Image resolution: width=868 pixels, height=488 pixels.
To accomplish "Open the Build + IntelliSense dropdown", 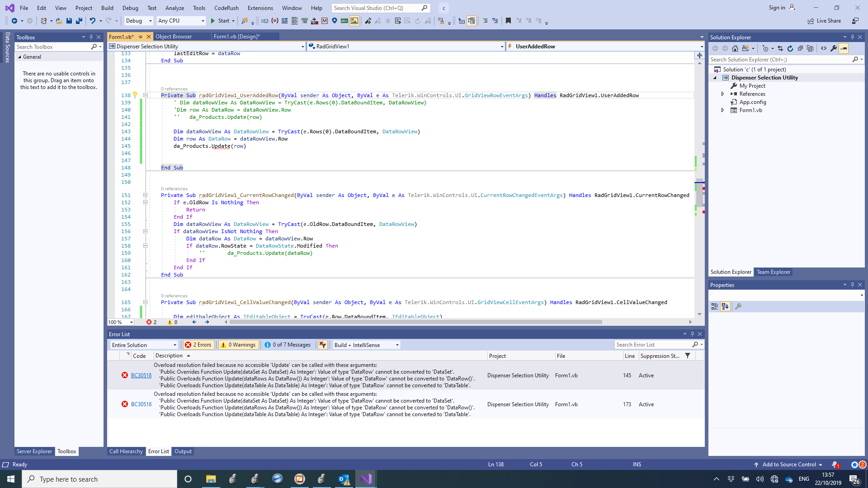I will pyautogui.click(x=366, y=345).
